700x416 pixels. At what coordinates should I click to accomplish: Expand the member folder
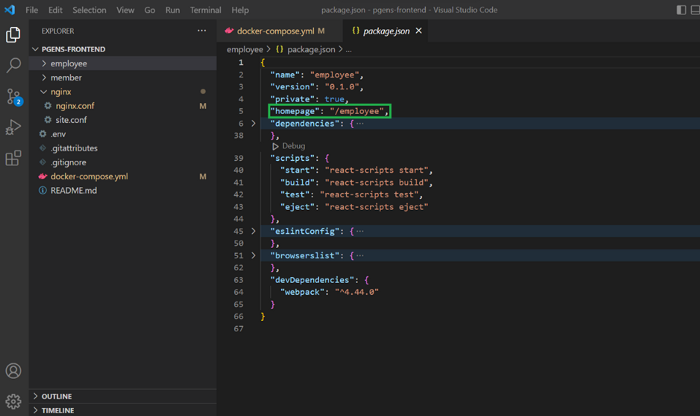click(66, 77)
